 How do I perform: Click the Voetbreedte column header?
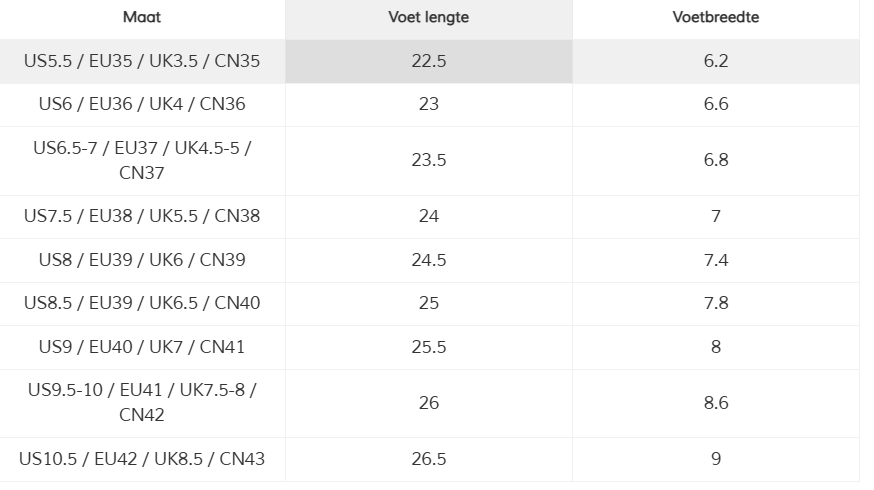click(716, 17)
